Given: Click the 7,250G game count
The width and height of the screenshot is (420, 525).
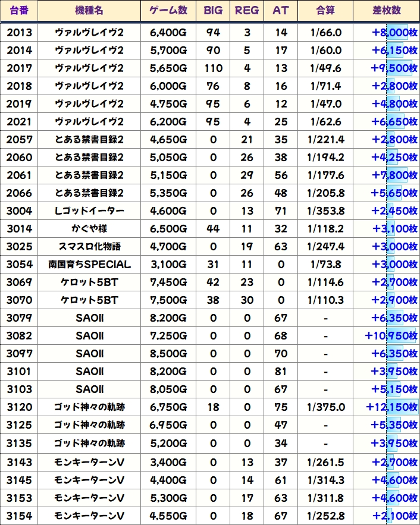Looking at the screenshot, I should click(168, 336).
